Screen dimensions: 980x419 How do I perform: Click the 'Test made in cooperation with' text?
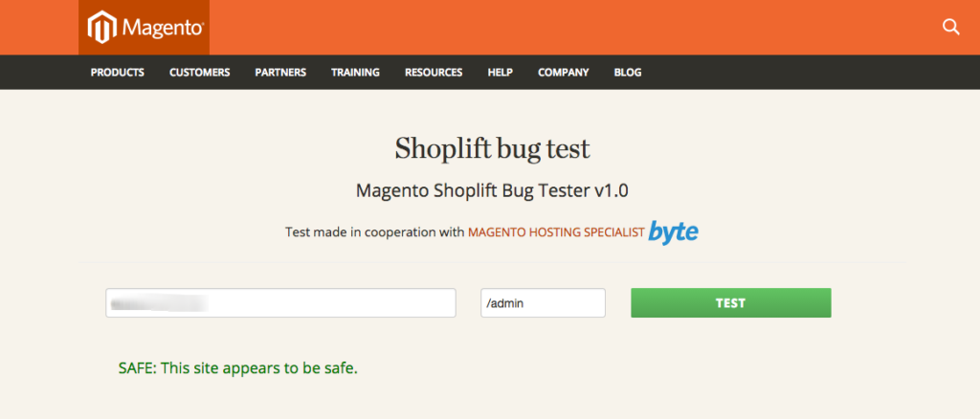pyautogui.click(x=375, y=232)
